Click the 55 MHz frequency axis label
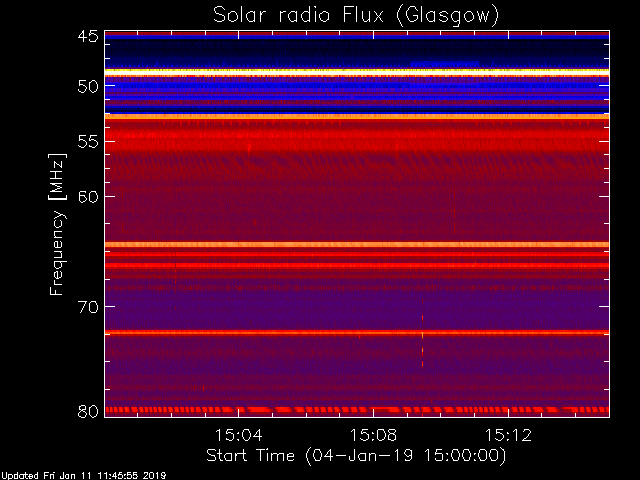The height and width of the screenshot is (480, 640). pyautogui.click(x=88, y=142)
